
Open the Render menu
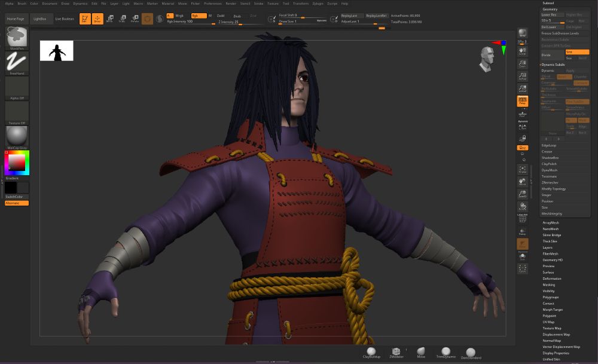coord(231,4)
